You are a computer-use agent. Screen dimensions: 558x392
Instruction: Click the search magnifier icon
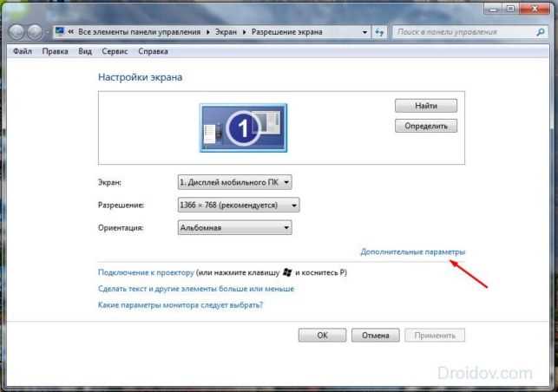(x=540, y=32)
